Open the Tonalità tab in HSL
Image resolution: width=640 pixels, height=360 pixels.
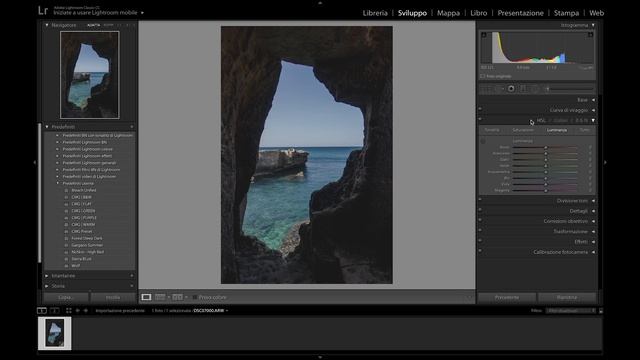[x=492, y=130]
